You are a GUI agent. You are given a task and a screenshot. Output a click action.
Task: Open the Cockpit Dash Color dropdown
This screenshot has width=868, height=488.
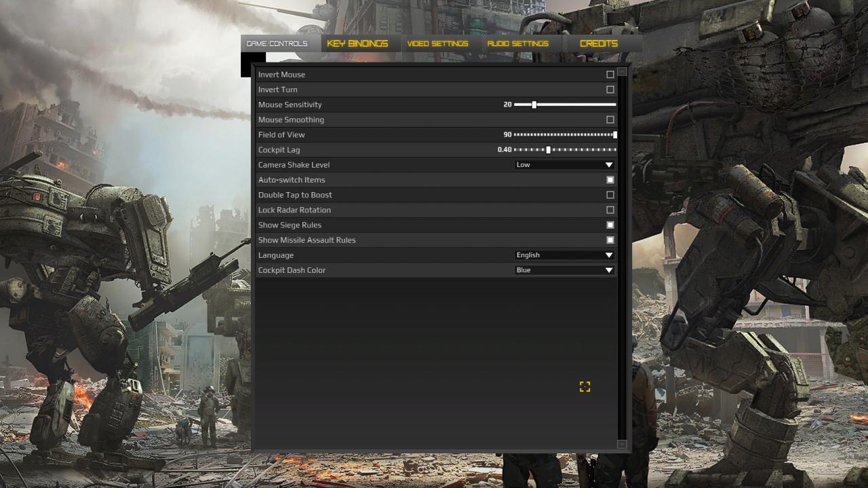pos(565,270)
